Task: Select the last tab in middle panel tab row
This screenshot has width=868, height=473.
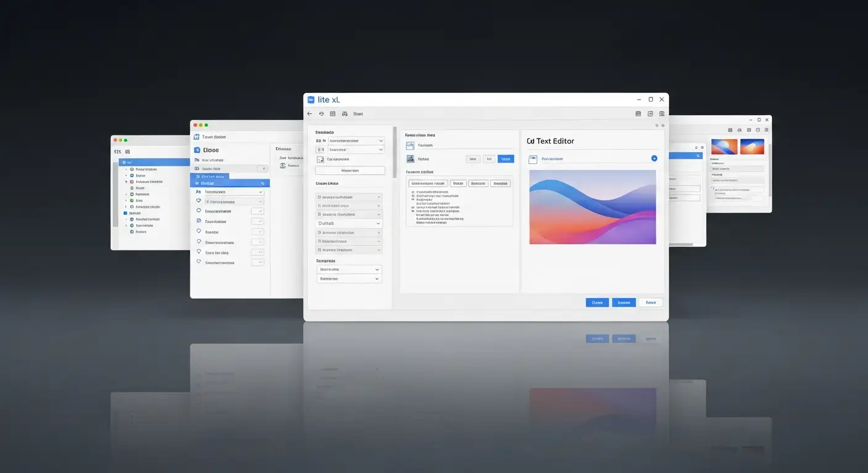Action: point(501,183)
